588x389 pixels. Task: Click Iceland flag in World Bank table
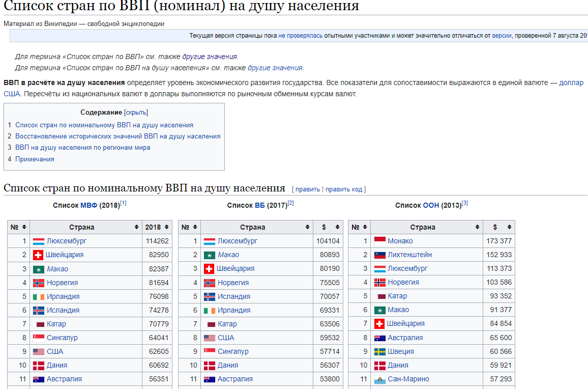(209, 297)
